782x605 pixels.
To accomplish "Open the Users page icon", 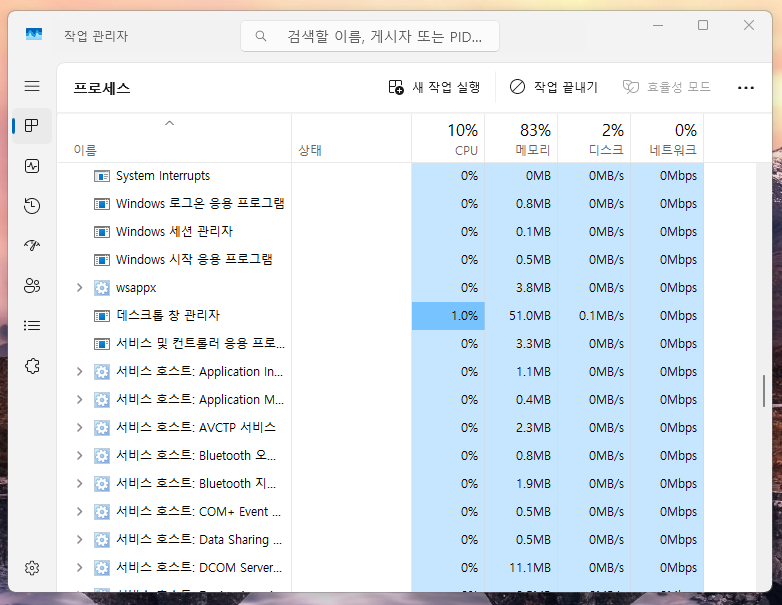I will point(32,286).
